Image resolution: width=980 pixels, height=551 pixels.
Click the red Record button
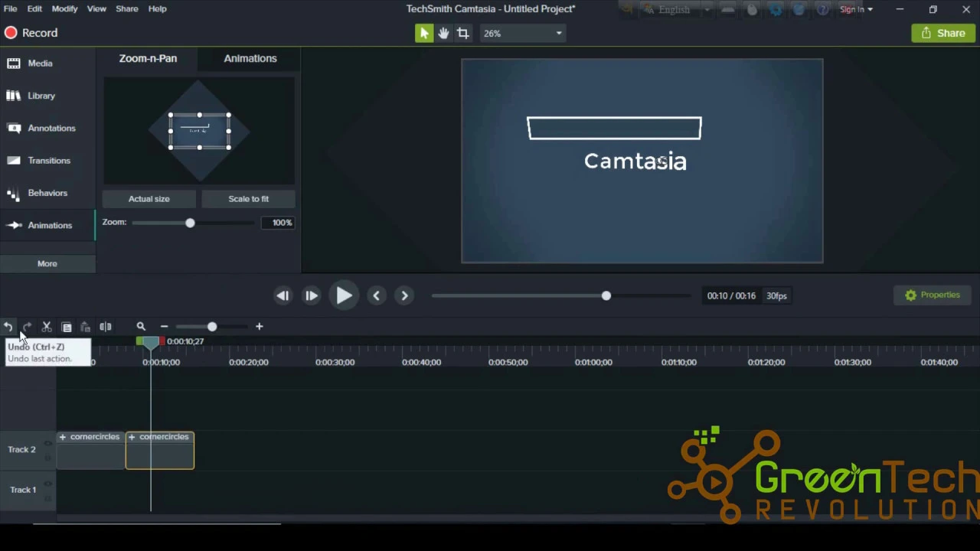pyautogui.click(x=31, y=33)
